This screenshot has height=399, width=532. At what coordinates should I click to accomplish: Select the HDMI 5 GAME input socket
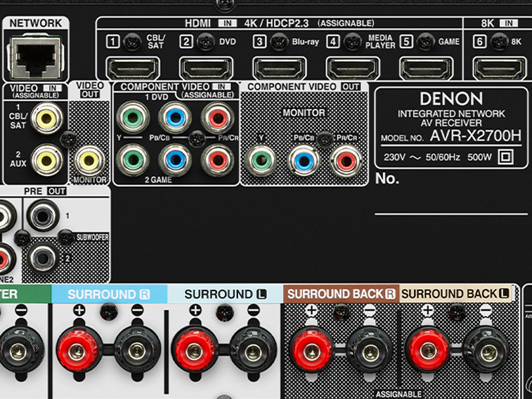tap(426, 68)
